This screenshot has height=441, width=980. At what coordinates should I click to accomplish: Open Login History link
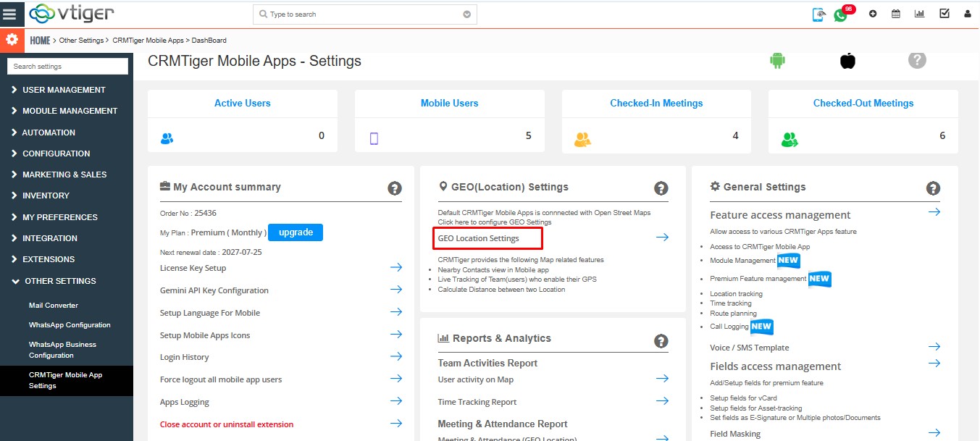point(185,357)
